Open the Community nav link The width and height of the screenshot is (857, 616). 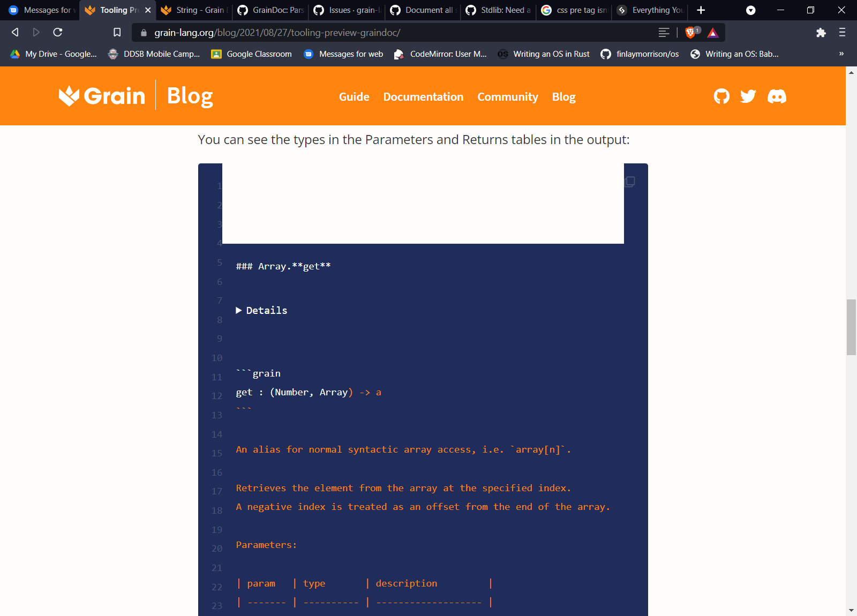click(x=508, y=97)
